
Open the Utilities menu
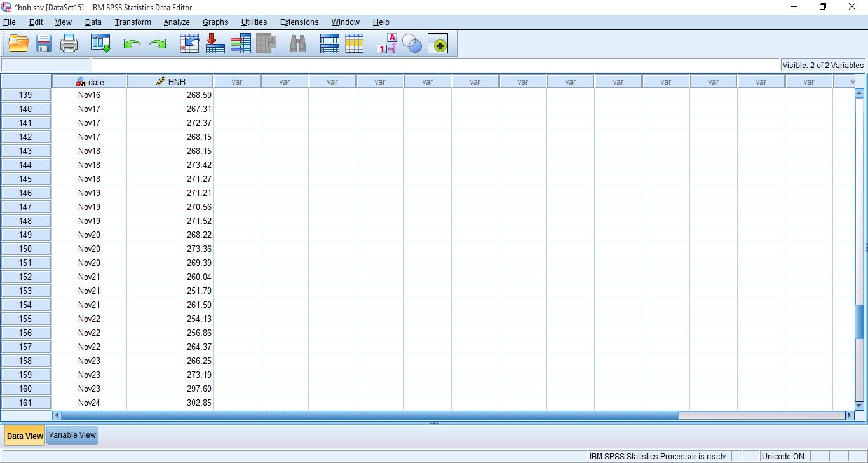(x=254, y=22)
